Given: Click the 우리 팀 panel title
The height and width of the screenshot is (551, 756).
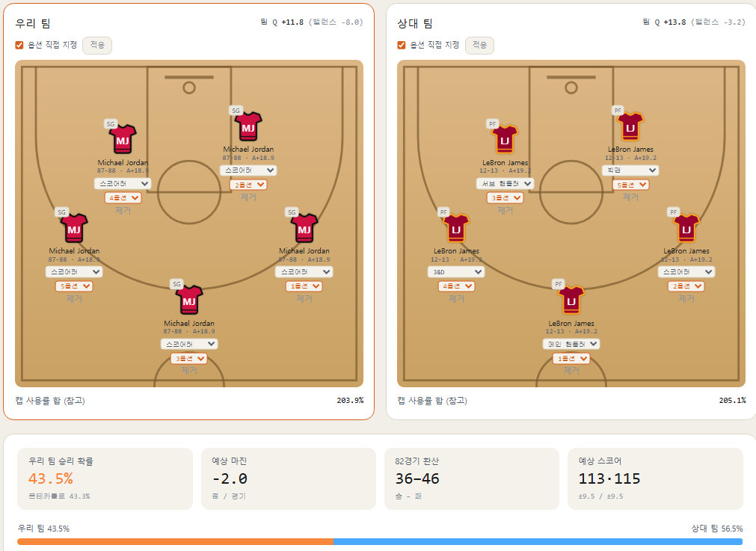Looking at the screenshot, I should pos(33,23).
